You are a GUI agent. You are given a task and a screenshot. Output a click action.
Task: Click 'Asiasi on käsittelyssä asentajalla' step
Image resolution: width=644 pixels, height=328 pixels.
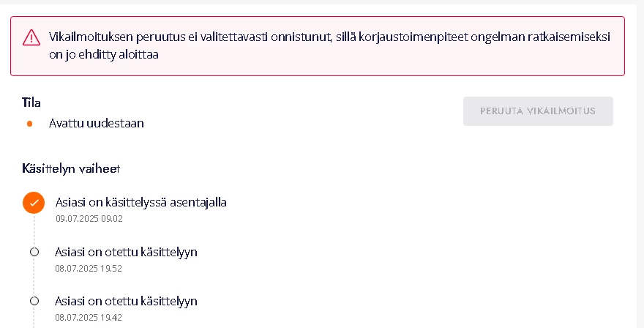pyautogui.click(x=141, y=202)
